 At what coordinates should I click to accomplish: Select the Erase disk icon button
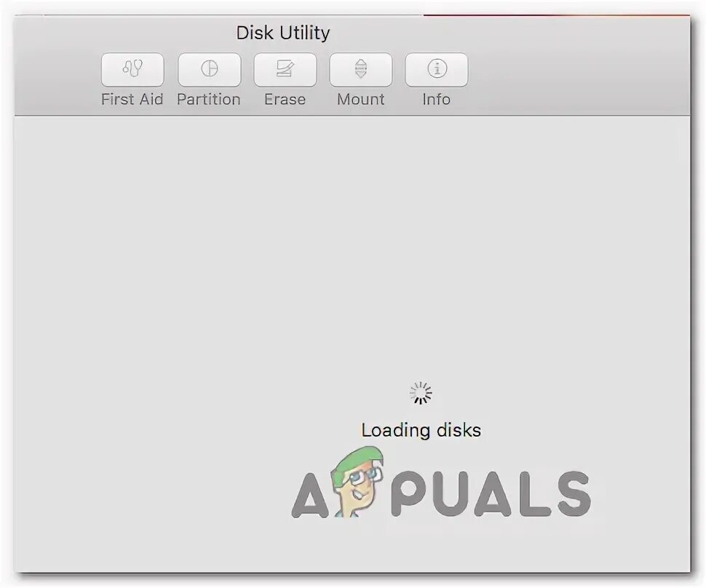[x=285, y=69]
